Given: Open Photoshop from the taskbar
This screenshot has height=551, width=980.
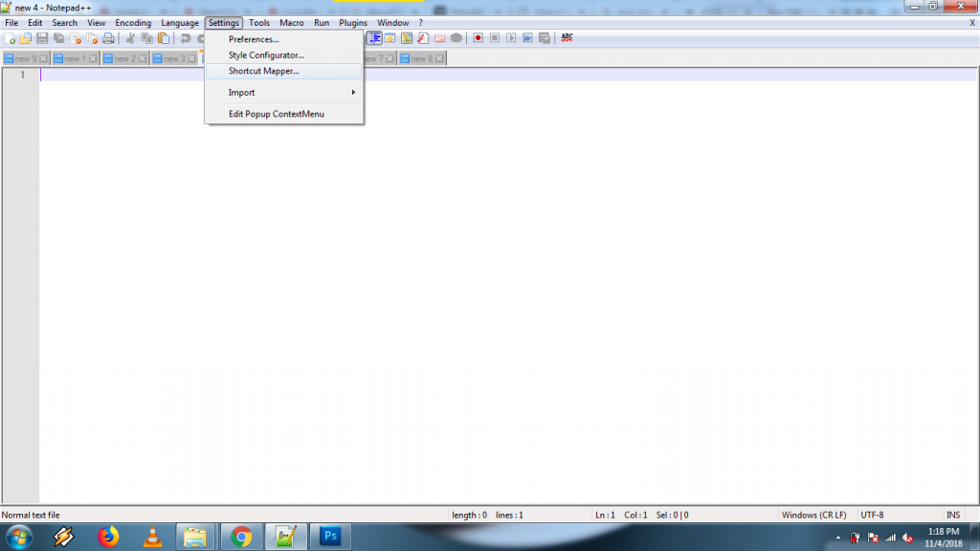Looking at the screenshot, I should [x=330, y=537].
